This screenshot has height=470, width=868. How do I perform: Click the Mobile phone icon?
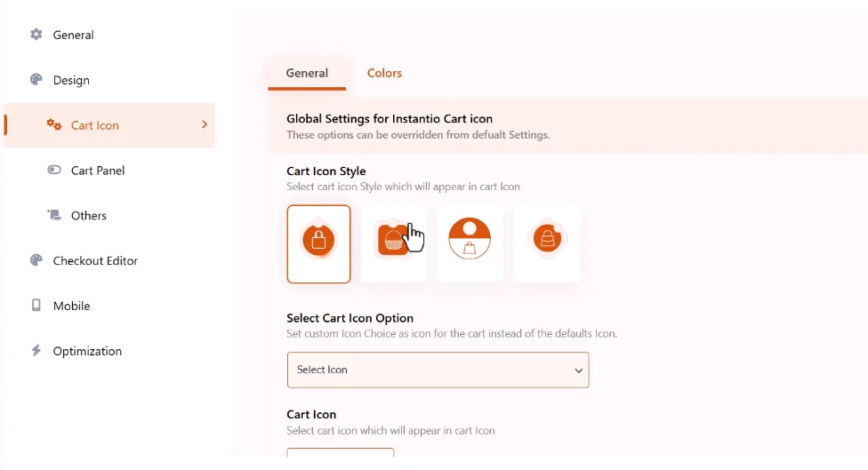(x=36, y=306)
